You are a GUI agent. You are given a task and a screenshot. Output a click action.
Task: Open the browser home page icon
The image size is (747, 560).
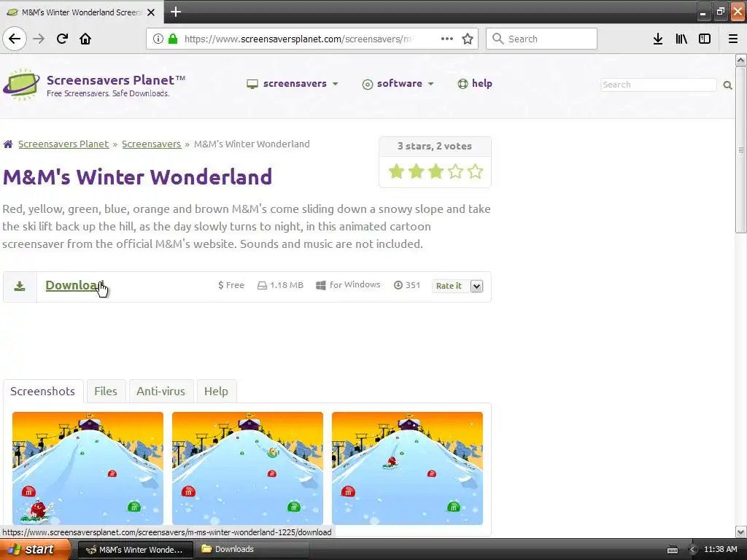point(85,39)
